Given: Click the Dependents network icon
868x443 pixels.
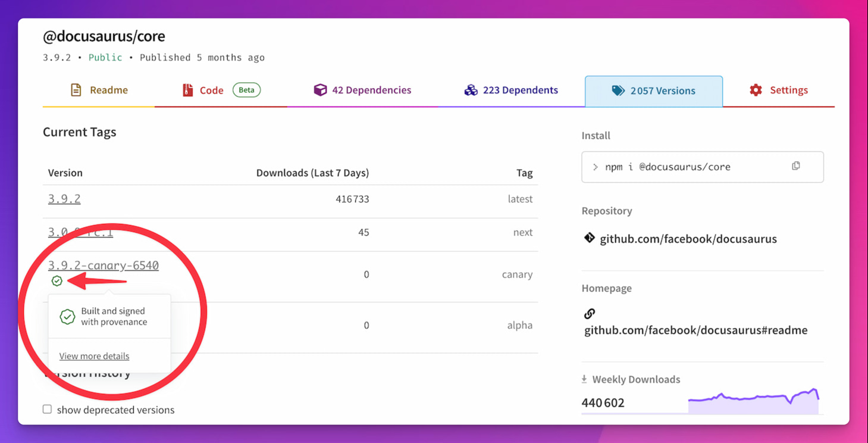Looking at the screenshot, I should [471, 89].
